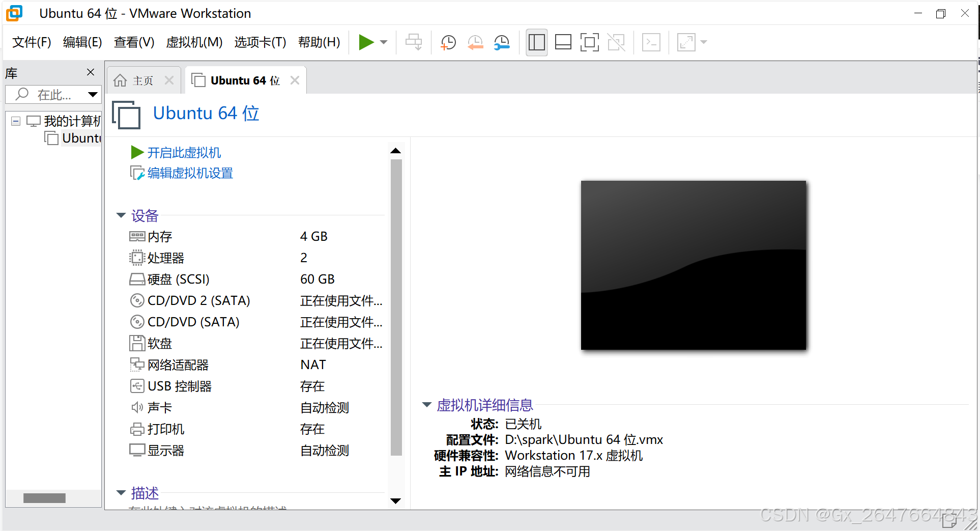Open the snapshot manager icon
Image resolution: width=980 pixels, height=531 pixels.
[502, 42]
